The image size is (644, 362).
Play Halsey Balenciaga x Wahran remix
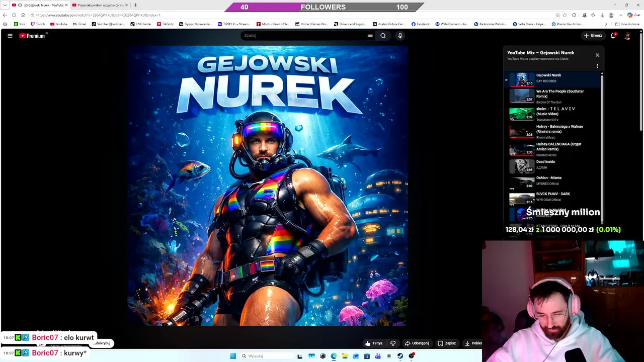554,132
